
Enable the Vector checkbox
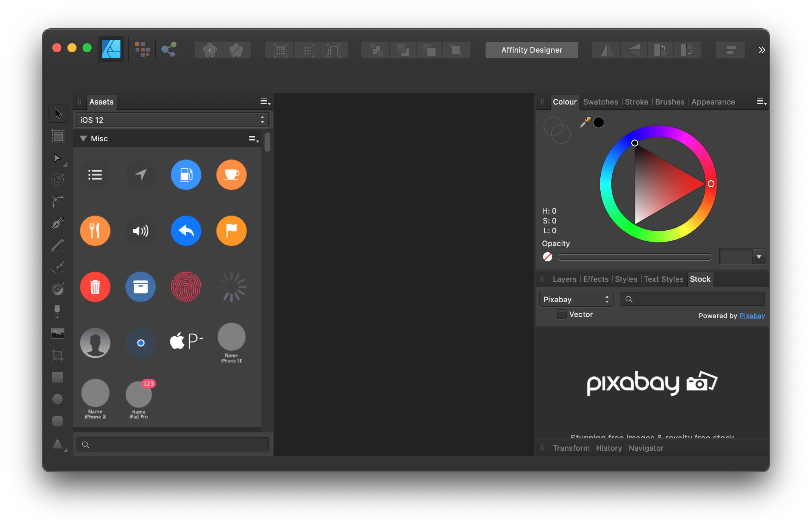coord(562,314)
